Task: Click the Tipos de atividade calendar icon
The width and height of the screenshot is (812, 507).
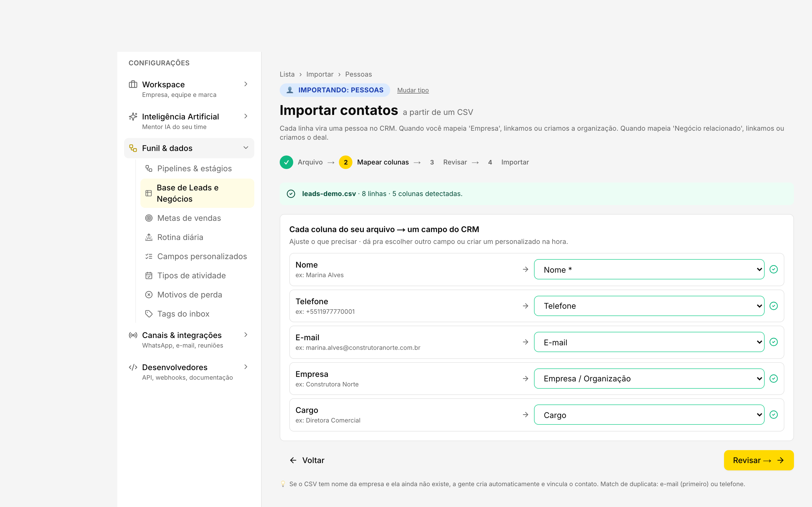Action: tap(149, 276)
